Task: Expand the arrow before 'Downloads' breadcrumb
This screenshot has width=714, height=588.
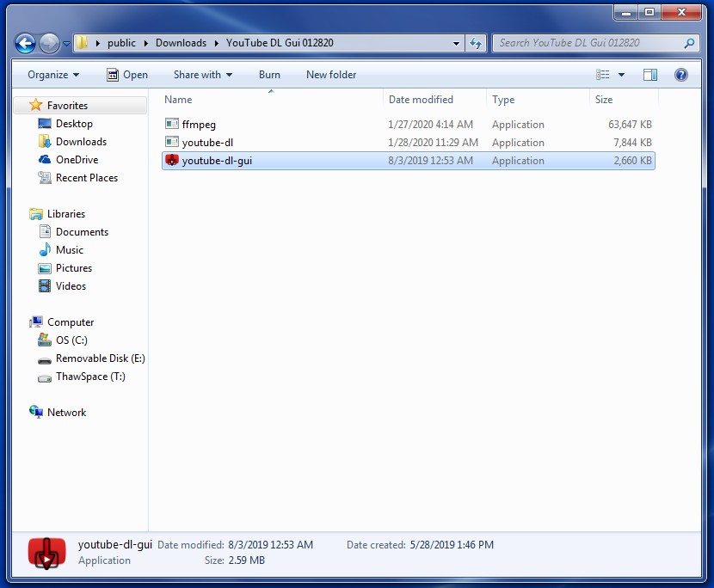Action: point(145,43)
